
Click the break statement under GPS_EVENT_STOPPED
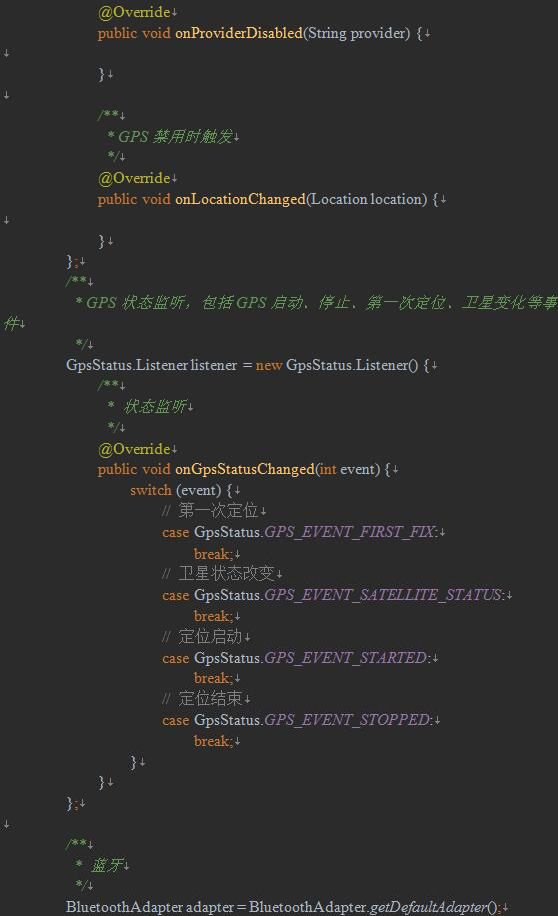pos(213,741)
